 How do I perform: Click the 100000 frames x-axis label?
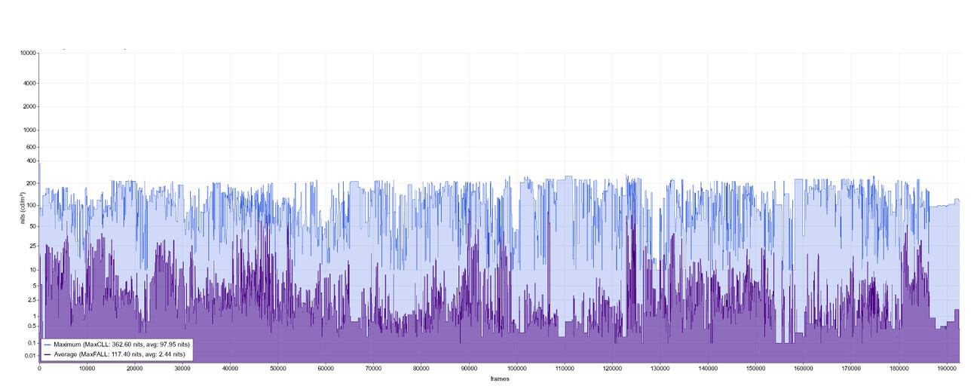tap(517, 369)
